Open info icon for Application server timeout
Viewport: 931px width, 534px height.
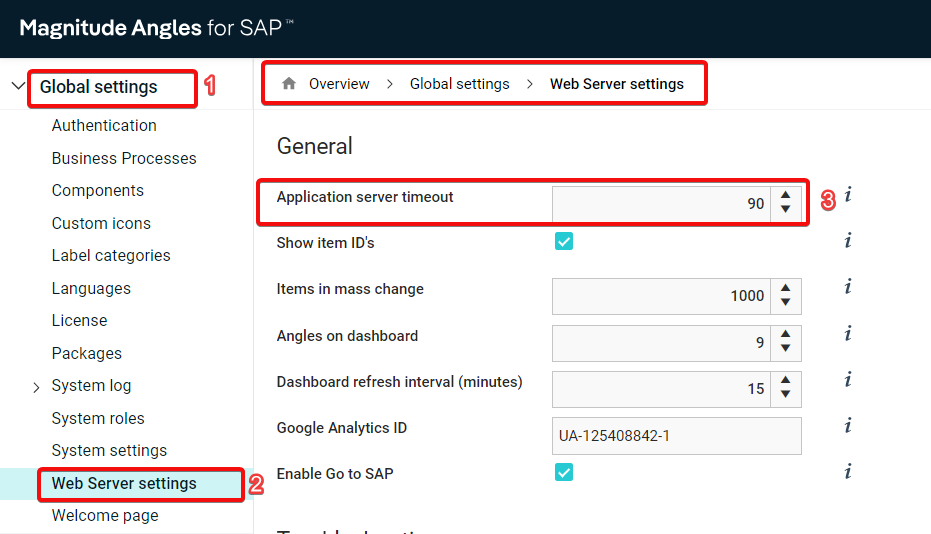tap(848, 195)
